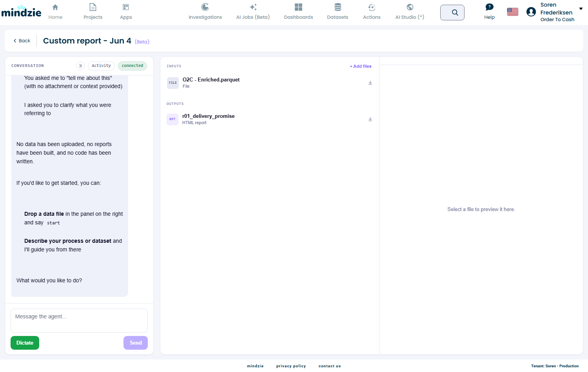
Task: Click the 'What would you like to do?' message
Action: [49, 280]
